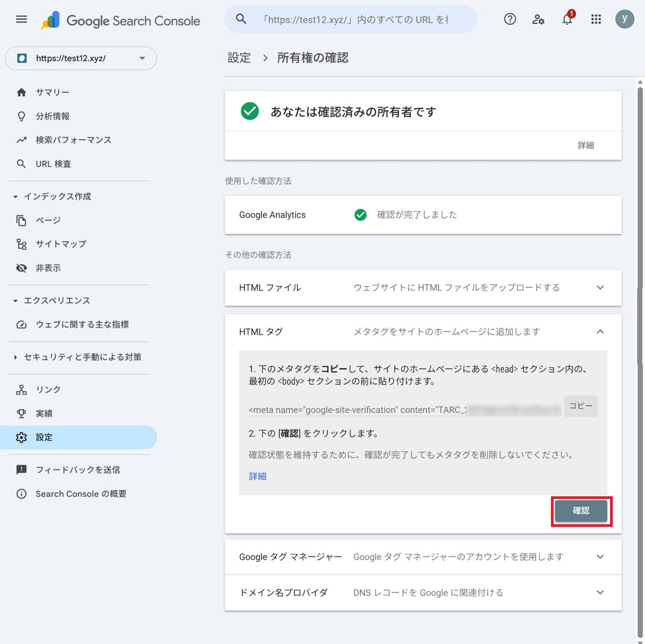645x644 pixels.
Task: Copy the meta tag with コピー button
Action: click(x=580, y=406)
